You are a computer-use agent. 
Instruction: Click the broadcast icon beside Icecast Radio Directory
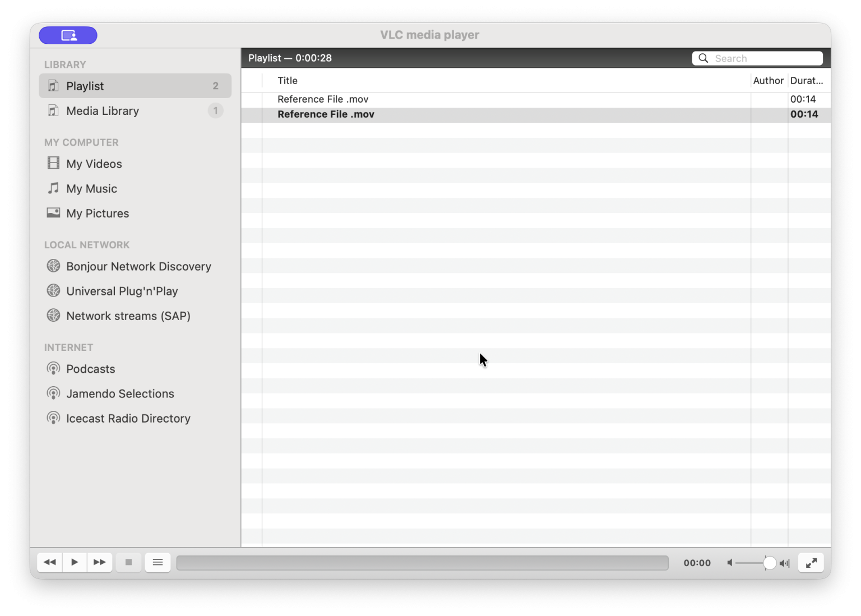[x=53, y=418]
